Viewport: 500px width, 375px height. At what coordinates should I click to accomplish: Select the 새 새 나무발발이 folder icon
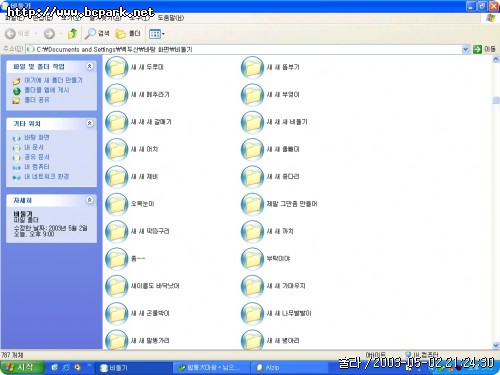point(252,314)
